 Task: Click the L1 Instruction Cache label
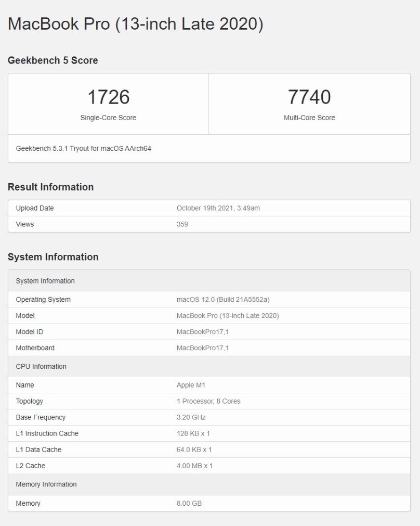(47, 433)
